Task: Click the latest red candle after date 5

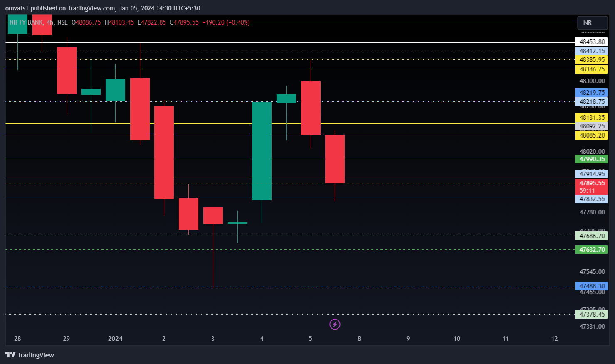Action: (335, 159)
